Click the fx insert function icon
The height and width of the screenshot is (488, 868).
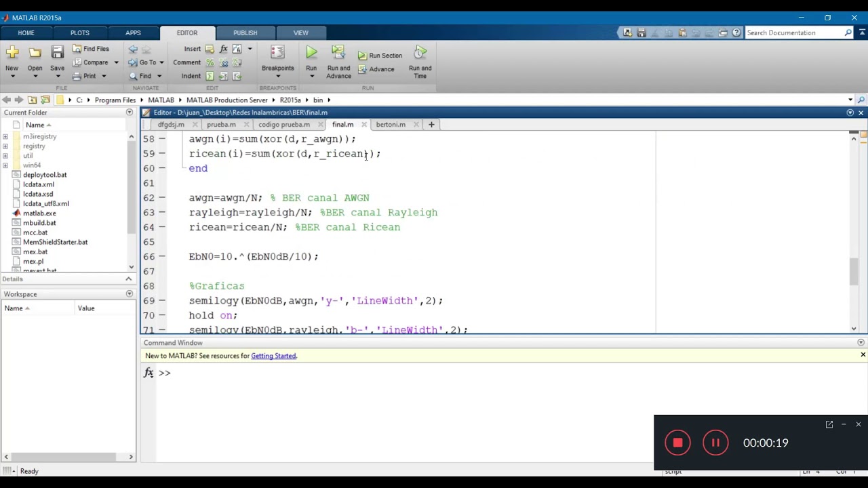(223, 49)
